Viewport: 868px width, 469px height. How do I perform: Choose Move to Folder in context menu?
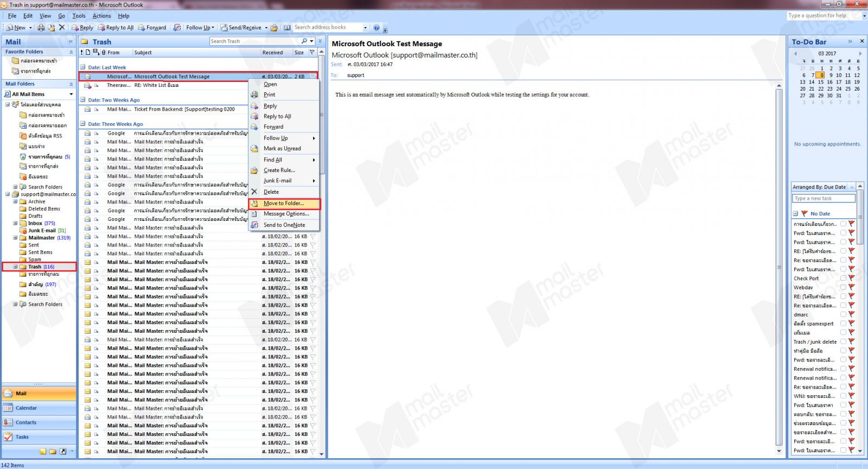pos(284,204)
